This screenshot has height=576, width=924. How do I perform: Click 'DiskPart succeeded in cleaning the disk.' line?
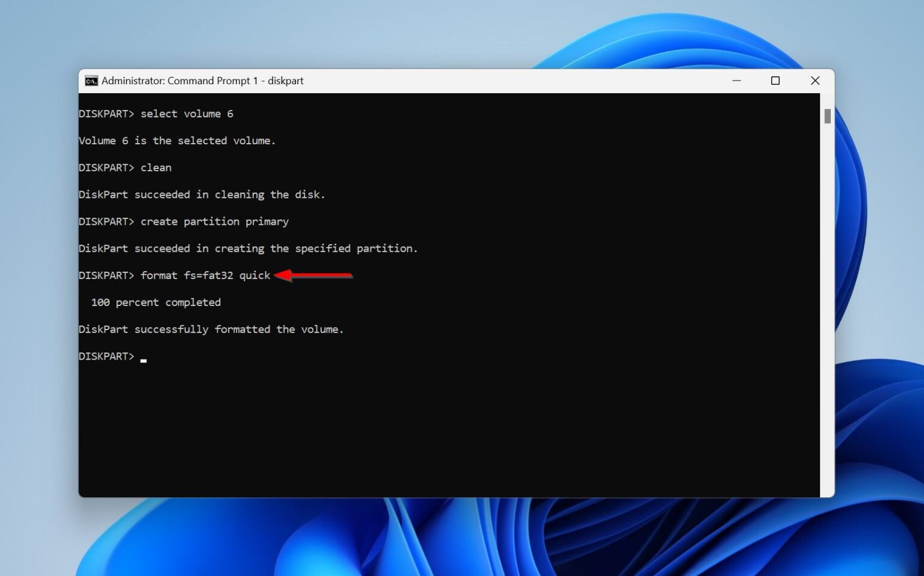coord(202,194)
